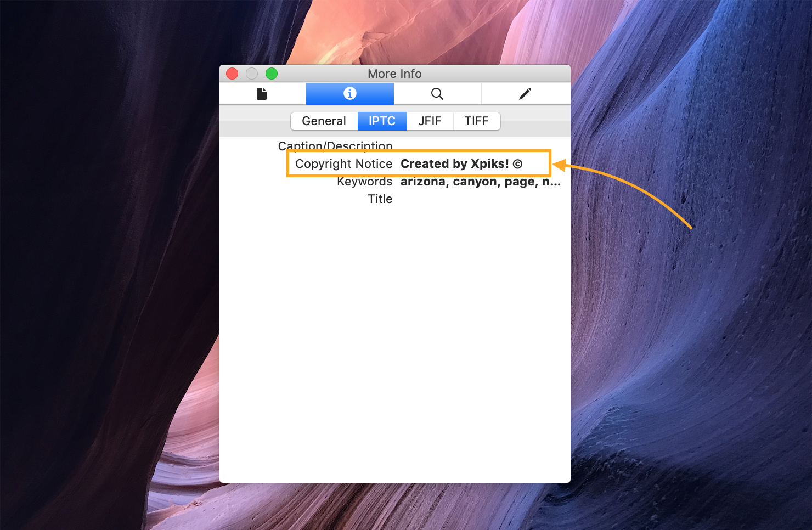Click the 'Created by Xpiks! ©' value

click(461, 164)
